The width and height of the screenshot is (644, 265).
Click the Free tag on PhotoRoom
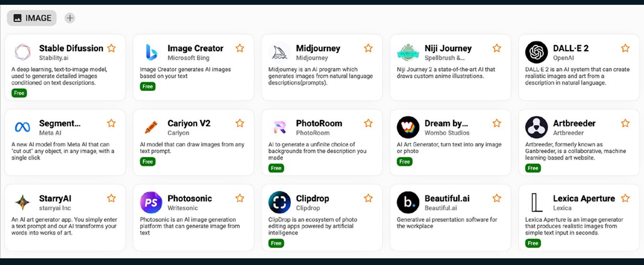point(276,168)
